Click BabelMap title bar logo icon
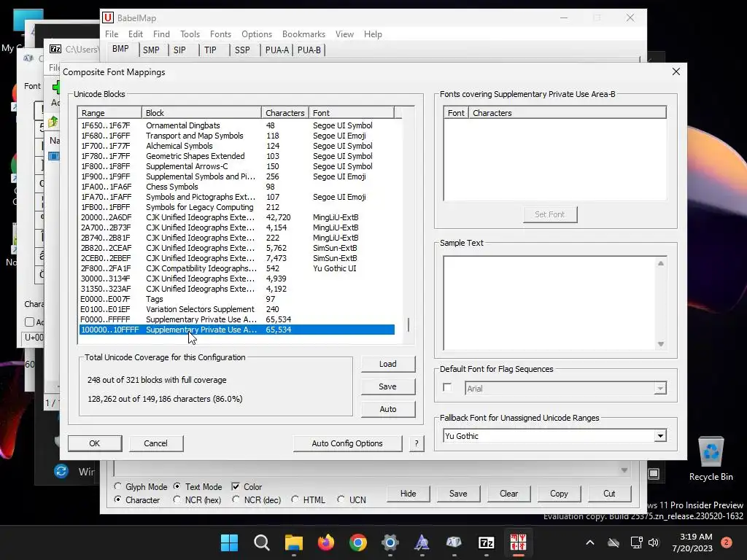The height and width of the screenshot is (560, 747). [x=108, y=17]
